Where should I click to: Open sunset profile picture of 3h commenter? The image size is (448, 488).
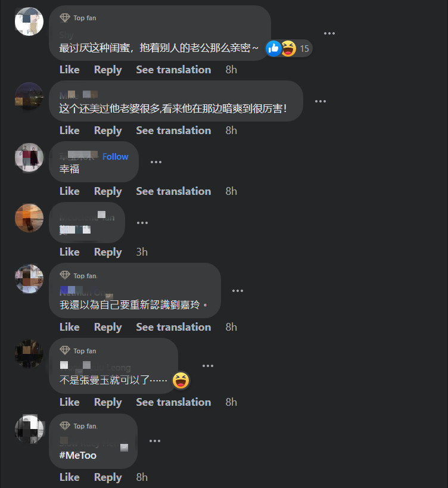pos(29,218)
